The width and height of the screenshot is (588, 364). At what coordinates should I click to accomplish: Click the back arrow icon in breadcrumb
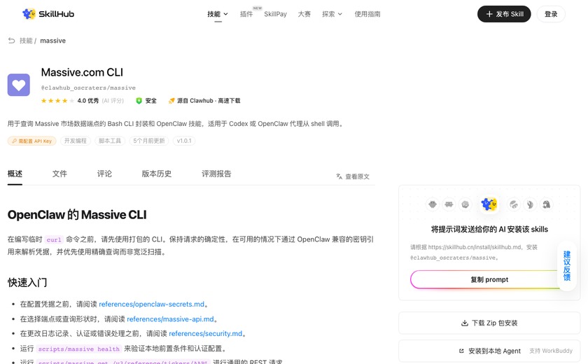(x=12, y=41)
